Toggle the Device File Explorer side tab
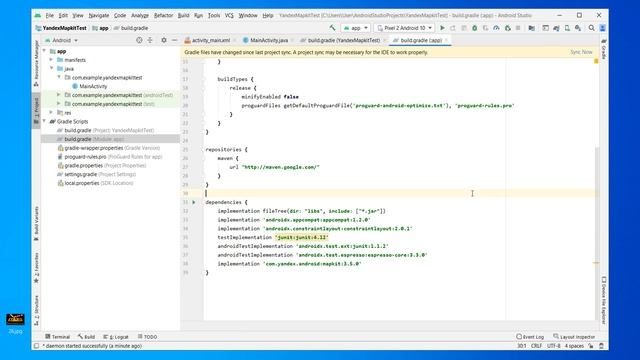The height and width of the screenshot is (360, 640). pyautogui.click(x=604, y=300)
